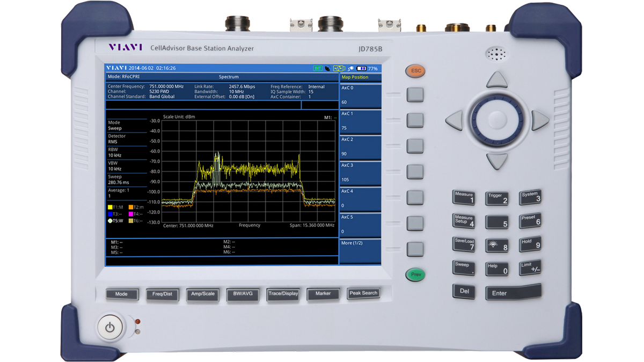Select the AxC 2 on-screen menu entry
The height and width of the screenshot is (362, 644).
click(360, 147)
